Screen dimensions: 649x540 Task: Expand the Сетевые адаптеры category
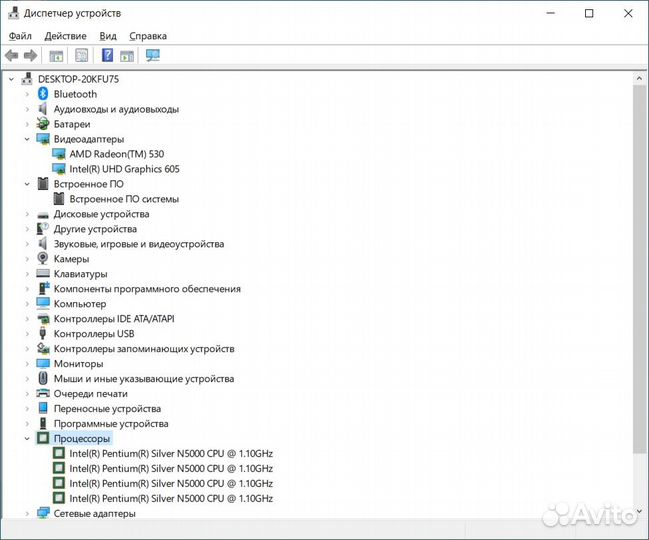coord(27,514)
